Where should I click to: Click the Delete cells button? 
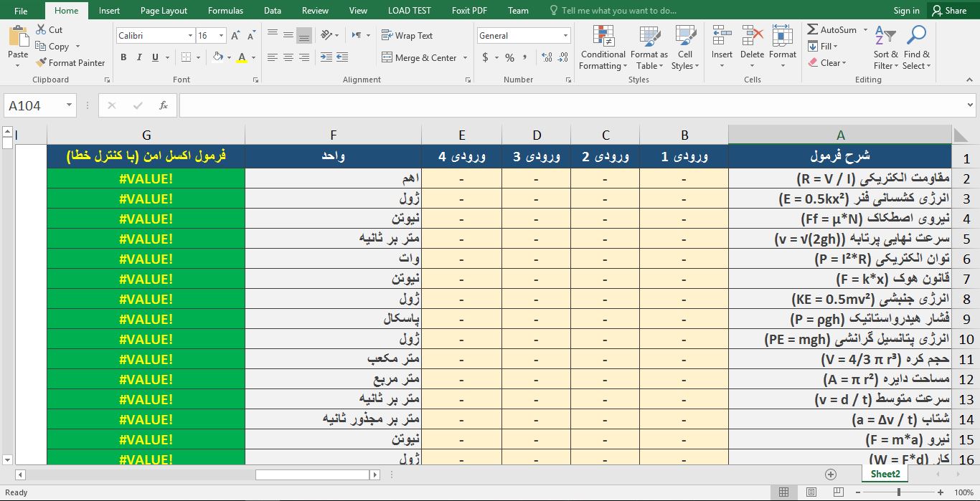(x=752, y=47)
